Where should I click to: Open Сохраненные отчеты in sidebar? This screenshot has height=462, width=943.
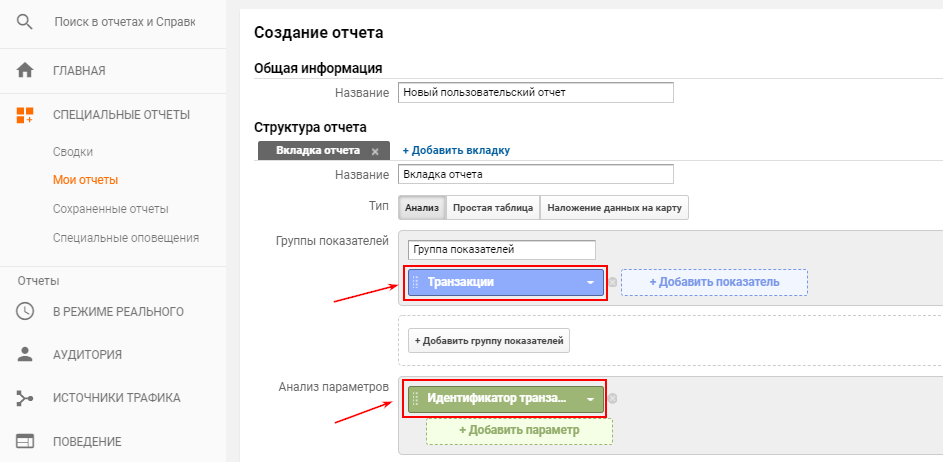(x=111, y=209)
